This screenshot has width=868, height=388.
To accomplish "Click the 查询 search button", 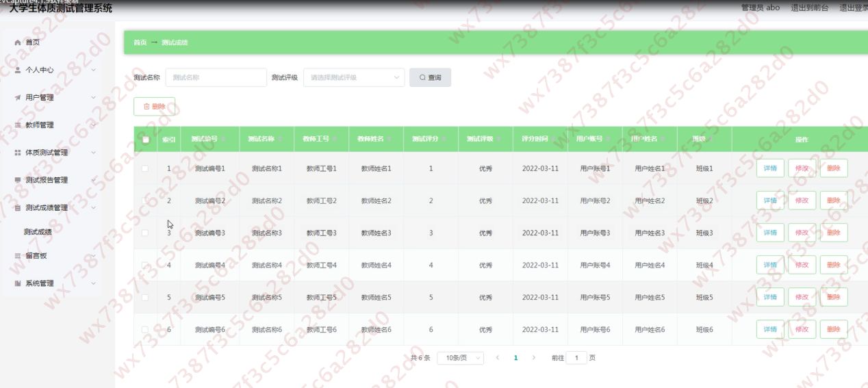I will (430, 78).
